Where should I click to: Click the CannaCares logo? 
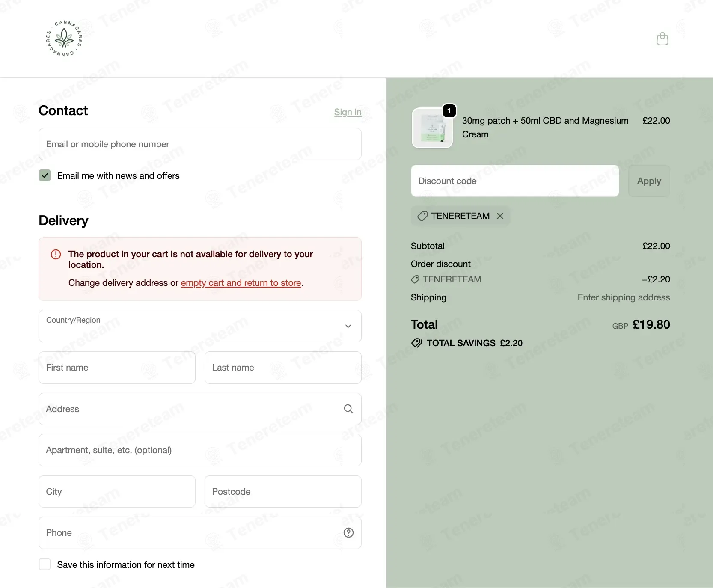64,39
